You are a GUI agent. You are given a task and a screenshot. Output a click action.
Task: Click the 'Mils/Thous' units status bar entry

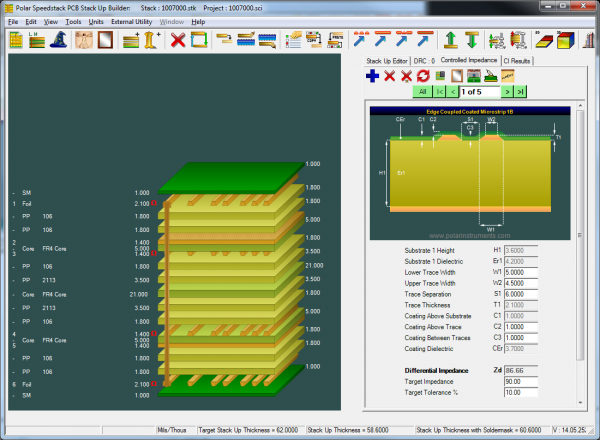point(171,430)
